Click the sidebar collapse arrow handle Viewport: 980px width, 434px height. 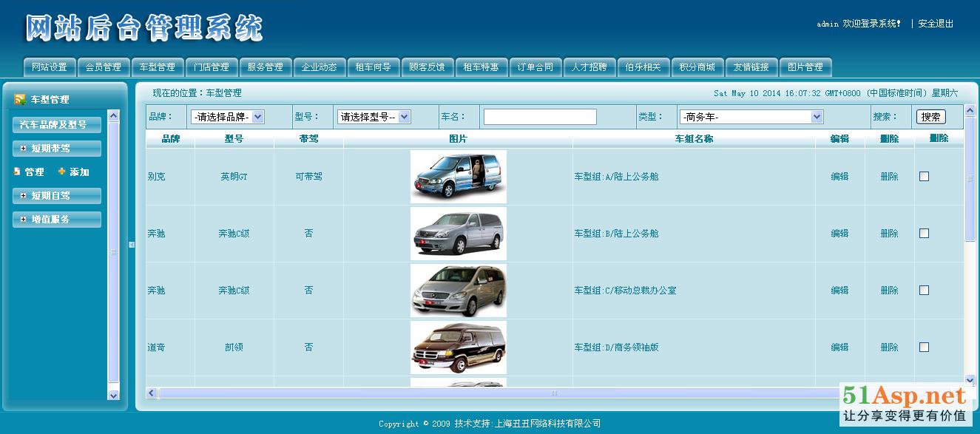(132, 245)
